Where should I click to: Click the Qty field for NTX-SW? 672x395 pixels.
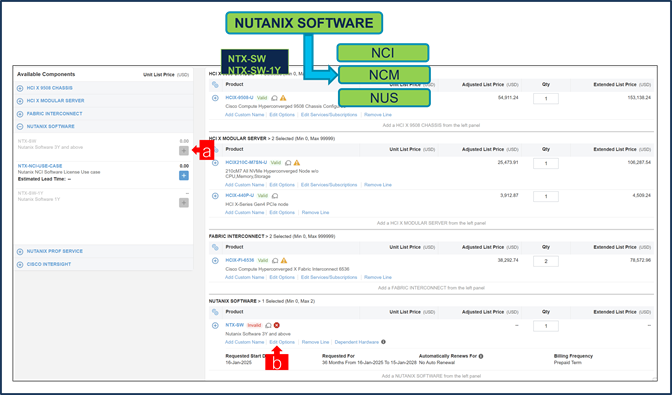tap(546, 326)
